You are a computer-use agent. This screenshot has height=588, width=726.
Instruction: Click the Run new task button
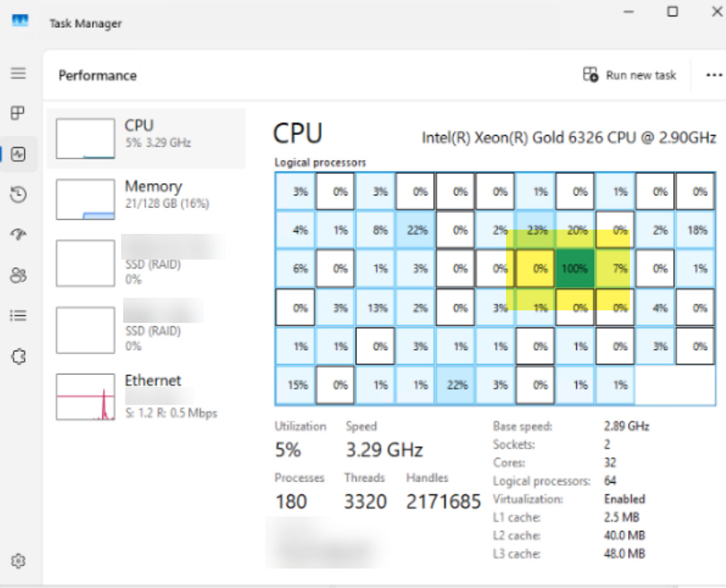point(629,75)
